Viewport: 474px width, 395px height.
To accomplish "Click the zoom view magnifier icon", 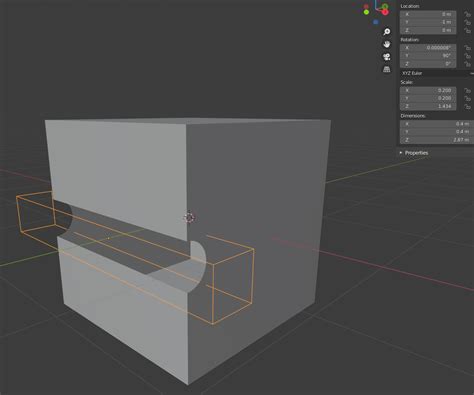I will tap(387, 32).
